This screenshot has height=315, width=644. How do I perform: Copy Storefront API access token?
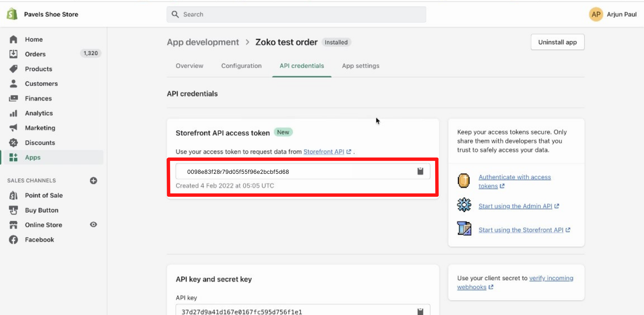(x=420, y=171)
